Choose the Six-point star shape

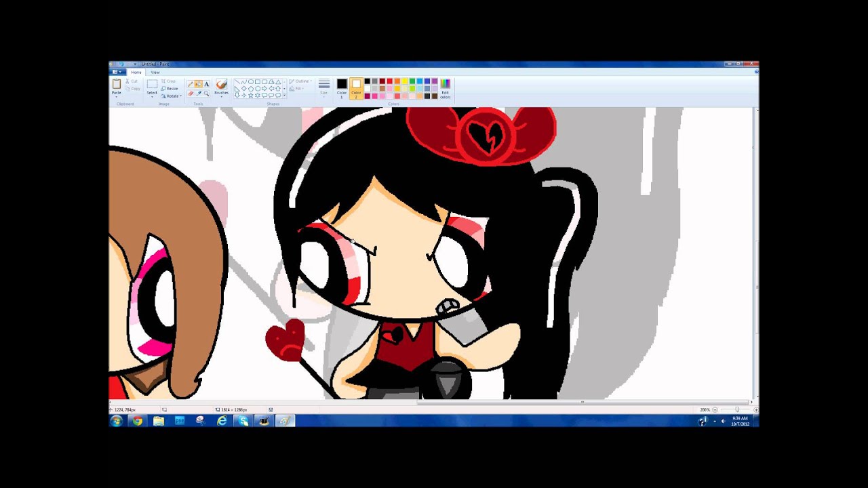coord(258,95)
